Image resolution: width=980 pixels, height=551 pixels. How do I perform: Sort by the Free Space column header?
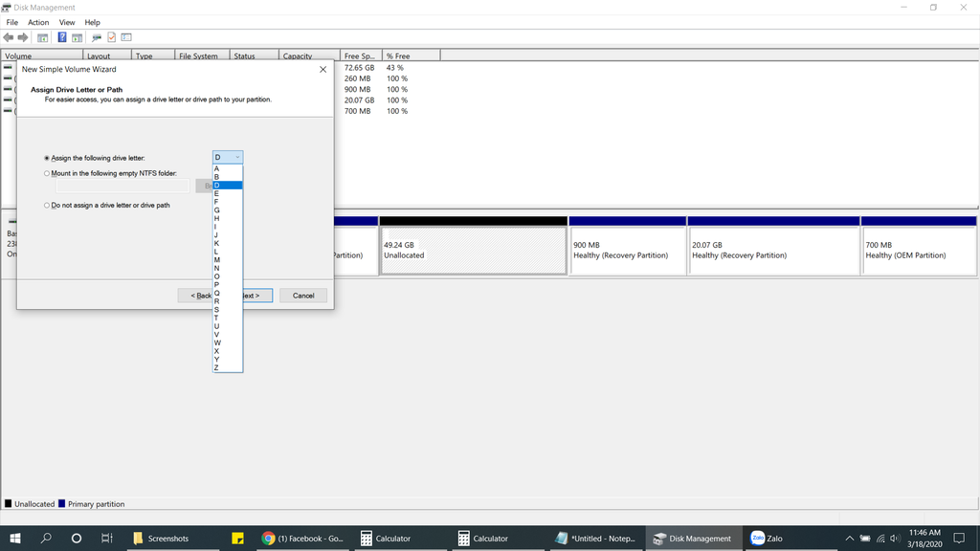(x=361, y=55)
